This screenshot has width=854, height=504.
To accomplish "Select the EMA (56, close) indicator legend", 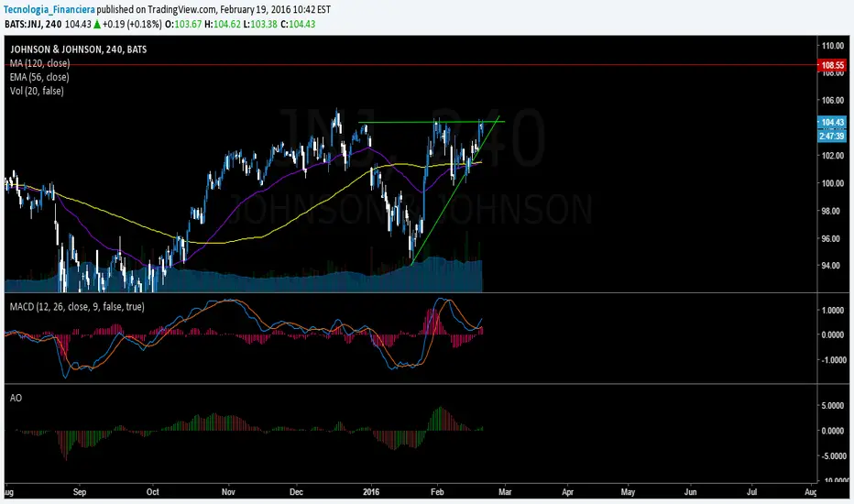I will (39, 77).
